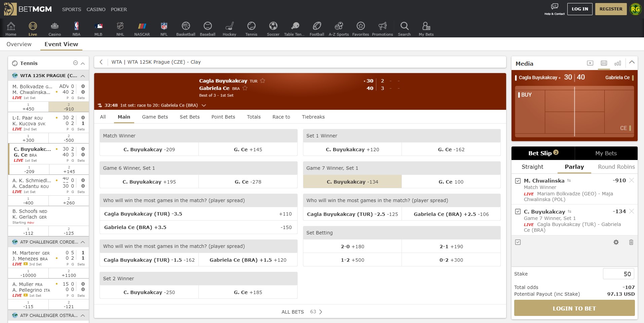
Task: Open Soccer sport icon
Action: pyautogui.click(x=273, y=26)
